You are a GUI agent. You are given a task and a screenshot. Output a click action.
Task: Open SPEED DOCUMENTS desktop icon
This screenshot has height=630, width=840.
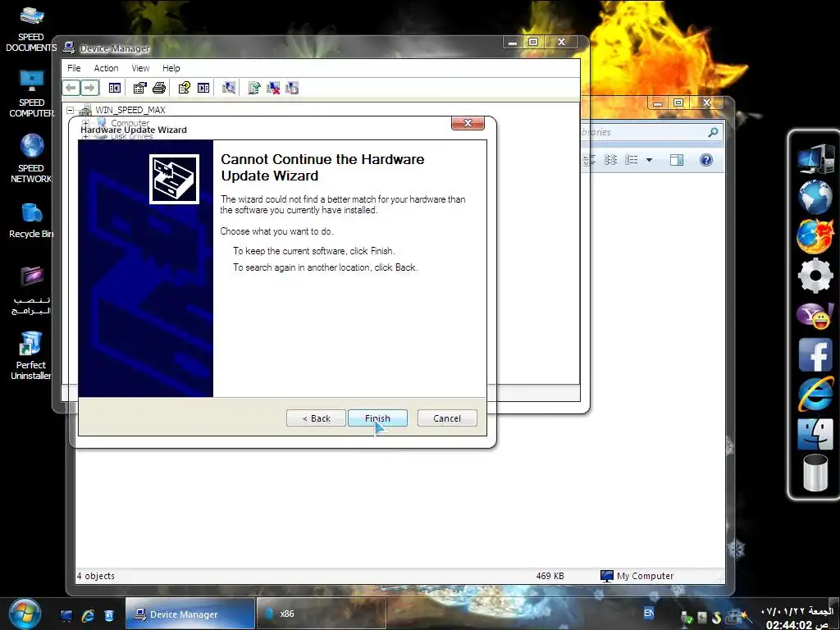(31, 29)
